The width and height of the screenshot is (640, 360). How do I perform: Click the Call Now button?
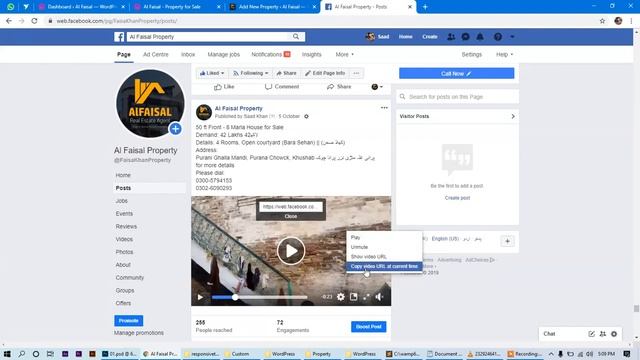(x=456, y=73)
